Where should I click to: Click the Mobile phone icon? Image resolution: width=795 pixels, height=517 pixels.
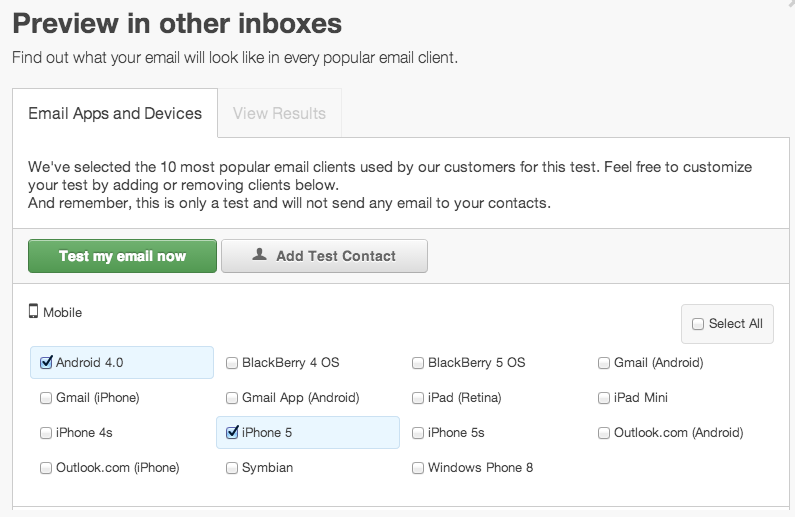pos(33,311)
